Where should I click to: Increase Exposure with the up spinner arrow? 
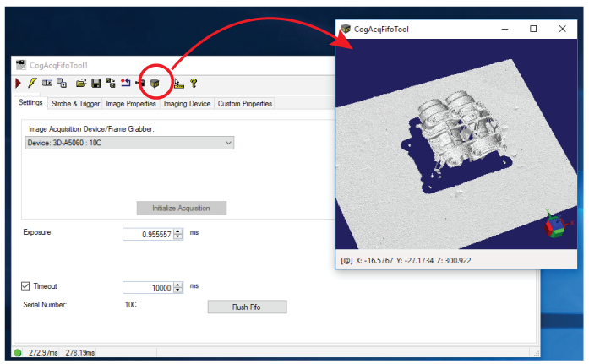(178, 231)
